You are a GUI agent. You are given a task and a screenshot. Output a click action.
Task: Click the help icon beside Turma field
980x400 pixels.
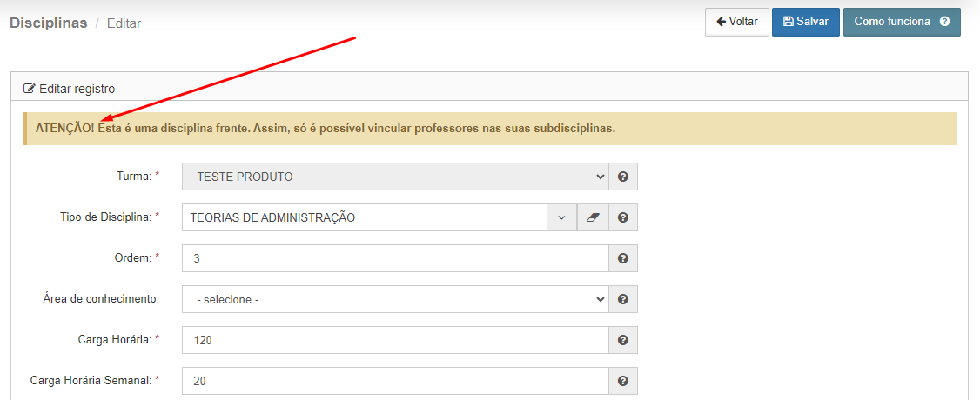coord(622,177)
